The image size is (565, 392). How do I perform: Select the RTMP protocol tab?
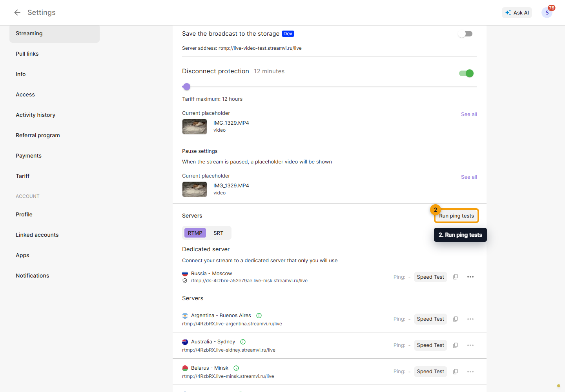point(195,233)
